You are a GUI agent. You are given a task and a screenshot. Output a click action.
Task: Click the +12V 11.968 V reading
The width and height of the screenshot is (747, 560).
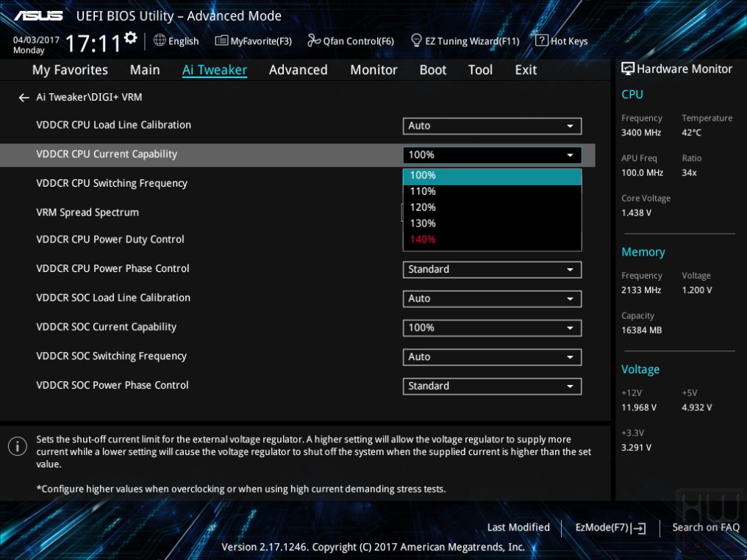(638, 408)
